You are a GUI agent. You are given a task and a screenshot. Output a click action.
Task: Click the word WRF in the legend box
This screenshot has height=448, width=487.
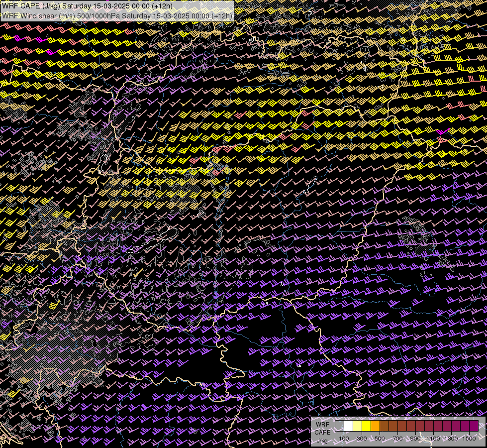click(323, 425)
